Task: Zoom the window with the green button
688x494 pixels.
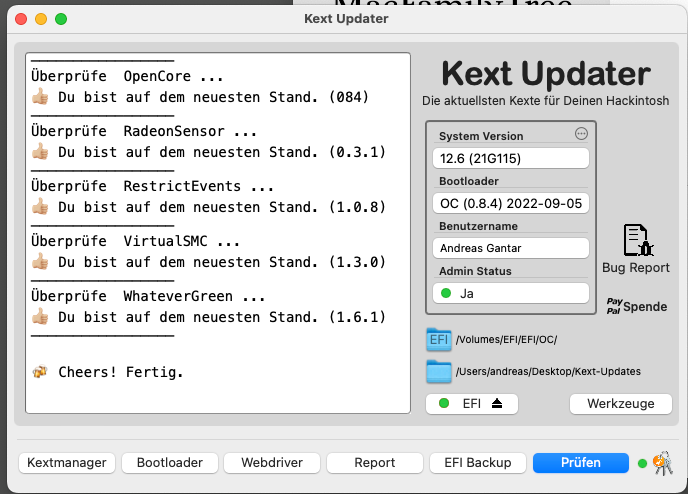Action: [61, 19]
